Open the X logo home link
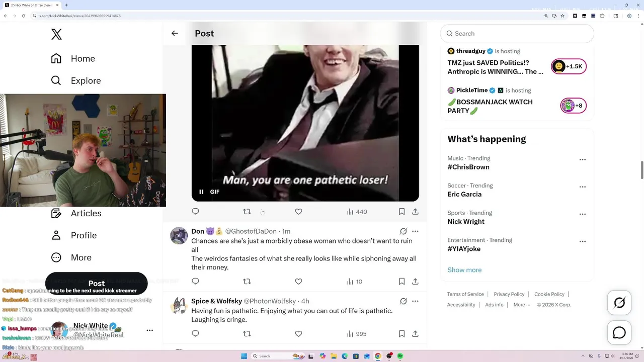644x362 pixels. pos(56,34)
